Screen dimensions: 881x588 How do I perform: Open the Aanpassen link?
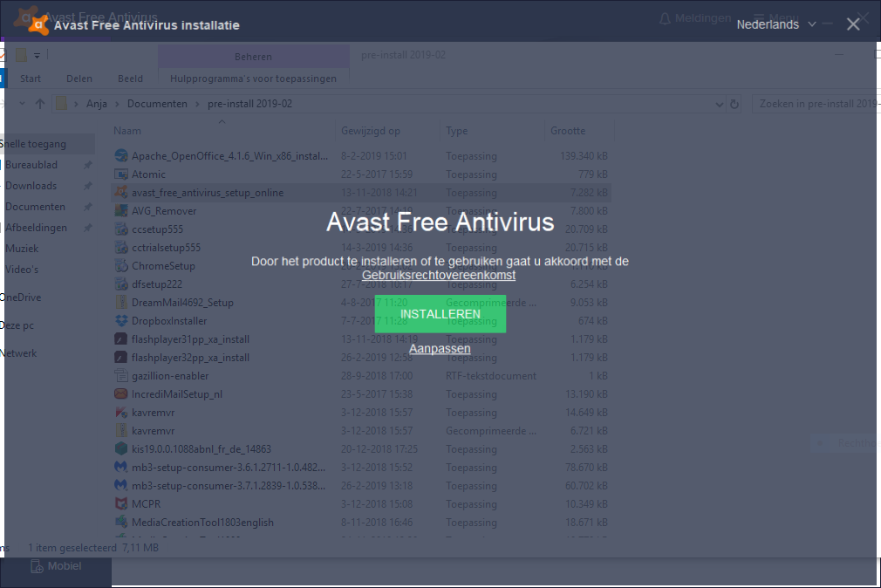tap(440, 349)
